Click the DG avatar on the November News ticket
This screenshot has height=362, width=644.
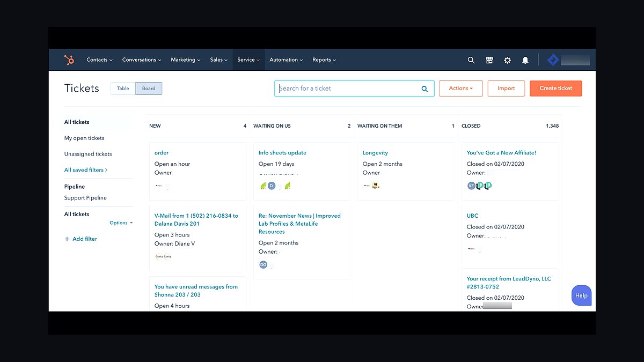coord(263,264)
